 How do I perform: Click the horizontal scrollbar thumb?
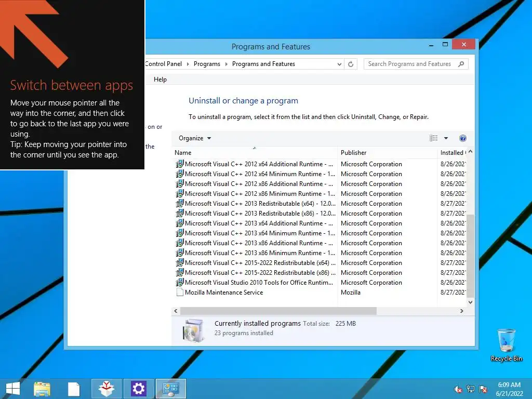coord(278,311)
